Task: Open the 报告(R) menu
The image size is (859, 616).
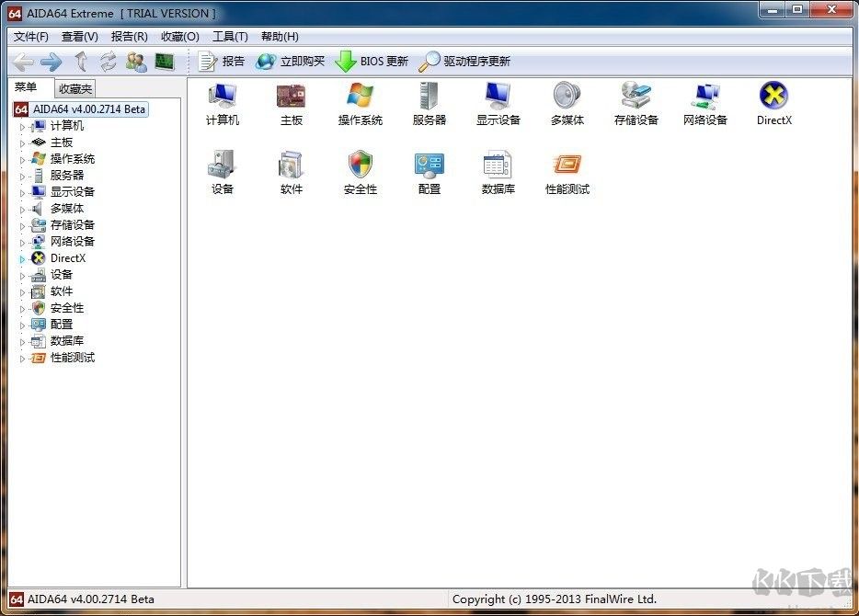Action: 130,37
